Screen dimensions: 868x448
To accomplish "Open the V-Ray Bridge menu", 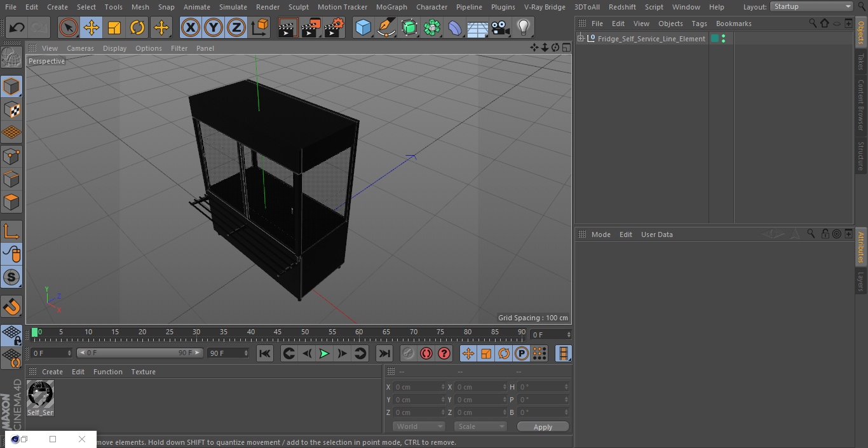I will (545, 7).
